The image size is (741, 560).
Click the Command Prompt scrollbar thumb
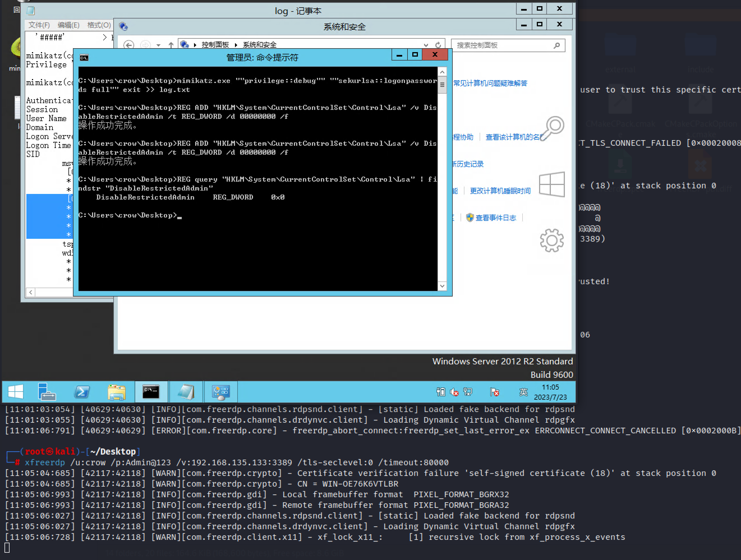(442, 85)
